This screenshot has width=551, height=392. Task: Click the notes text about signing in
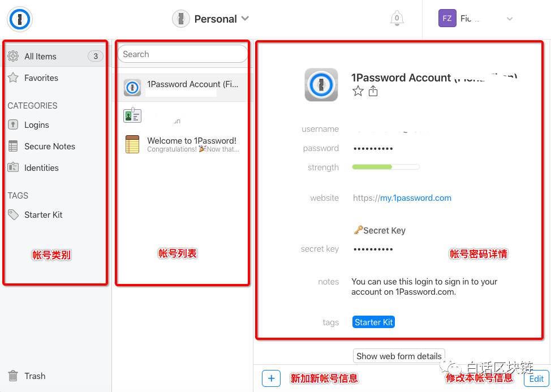[424, 287]
